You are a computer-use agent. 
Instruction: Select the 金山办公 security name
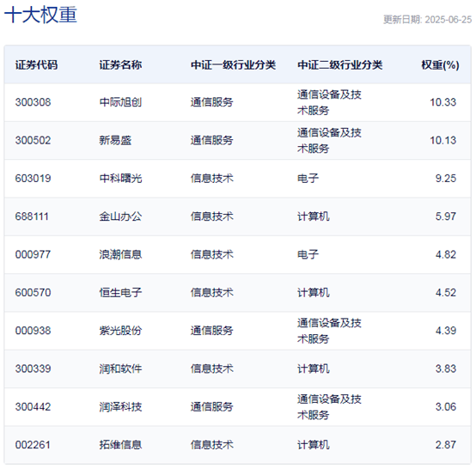120,216
